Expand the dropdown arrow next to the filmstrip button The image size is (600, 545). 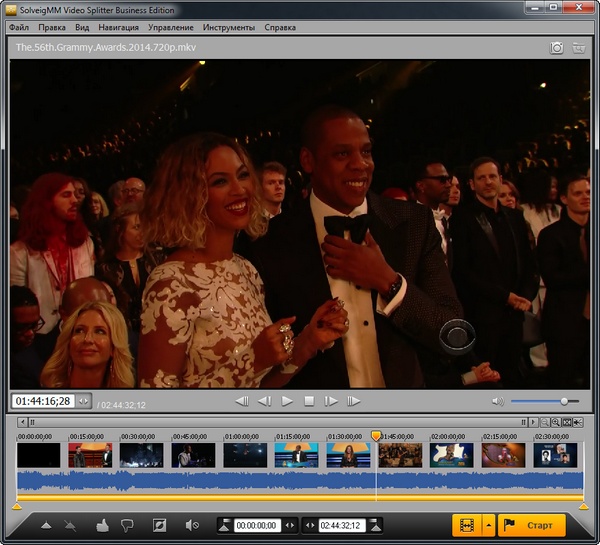[x=487, y=525]
